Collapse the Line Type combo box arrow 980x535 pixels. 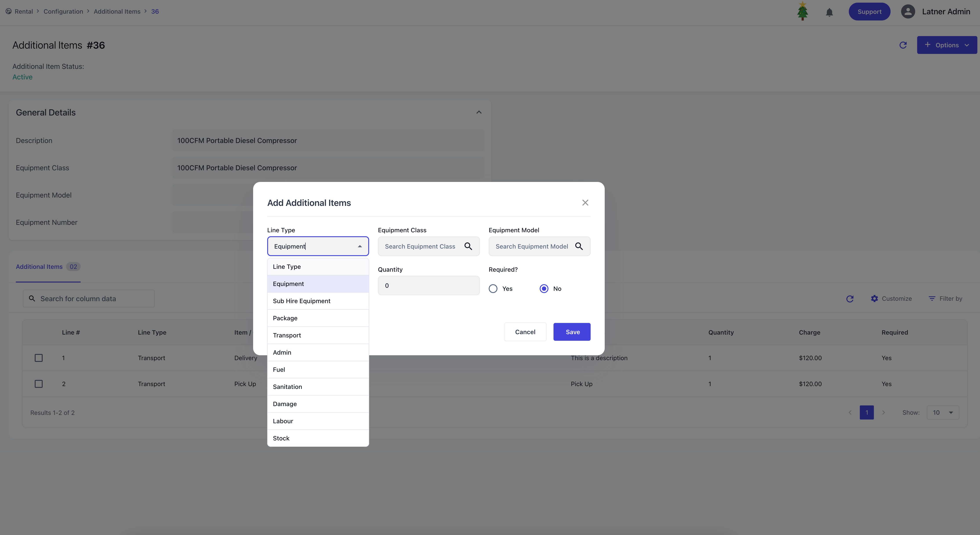[359, 246]
